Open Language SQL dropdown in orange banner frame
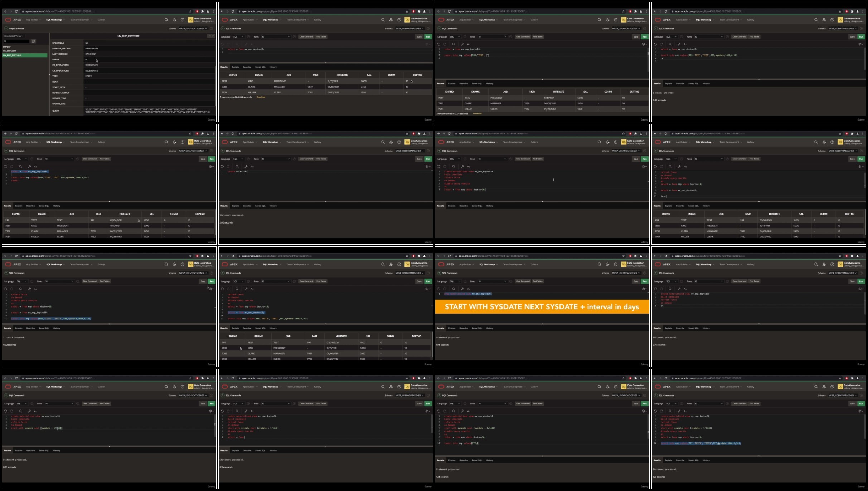The image size is (868, 491). pos(455,281)
